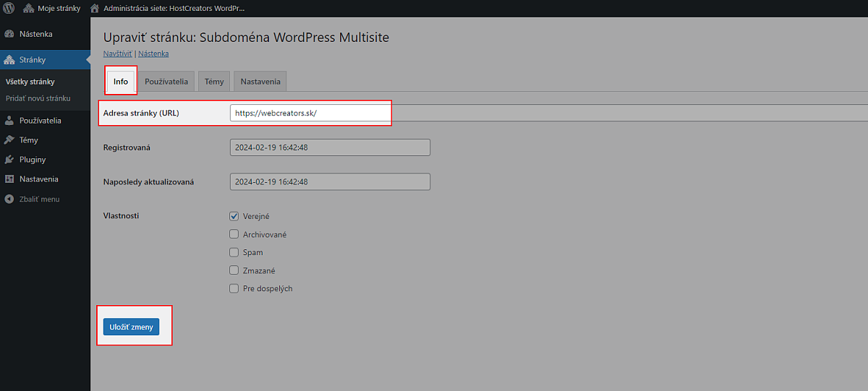Tick the Spam checkbox
The image size is (868, 391).
pyautogui.click(x=234, y=252)
